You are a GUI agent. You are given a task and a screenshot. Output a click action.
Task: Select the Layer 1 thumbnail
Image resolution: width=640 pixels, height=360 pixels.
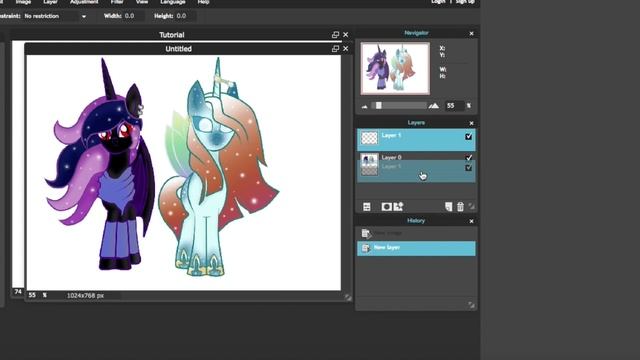(x=369, y=138)
